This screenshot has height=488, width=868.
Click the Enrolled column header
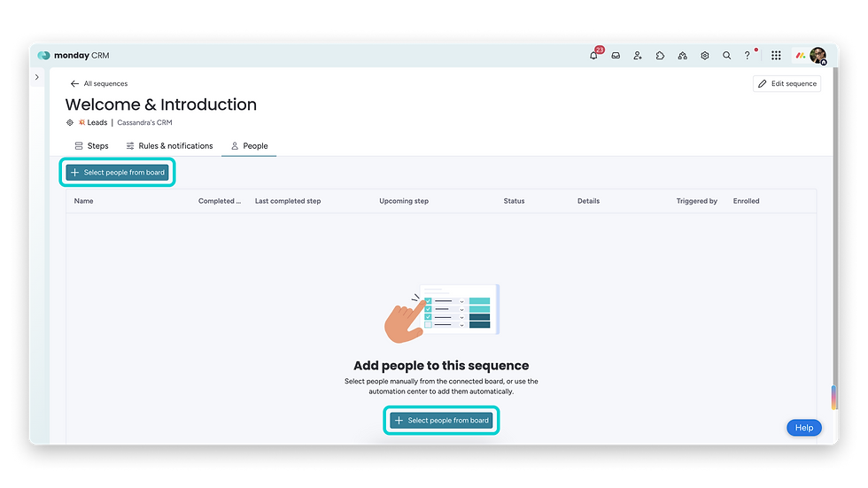click(746, 201)
